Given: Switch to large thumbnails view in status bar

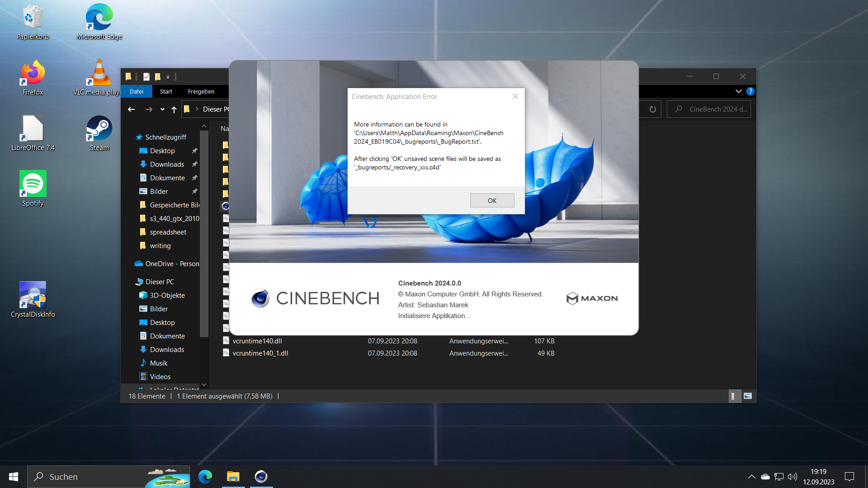Looking at the screenshot, I should pyautogui.click(x=748, y=396).
